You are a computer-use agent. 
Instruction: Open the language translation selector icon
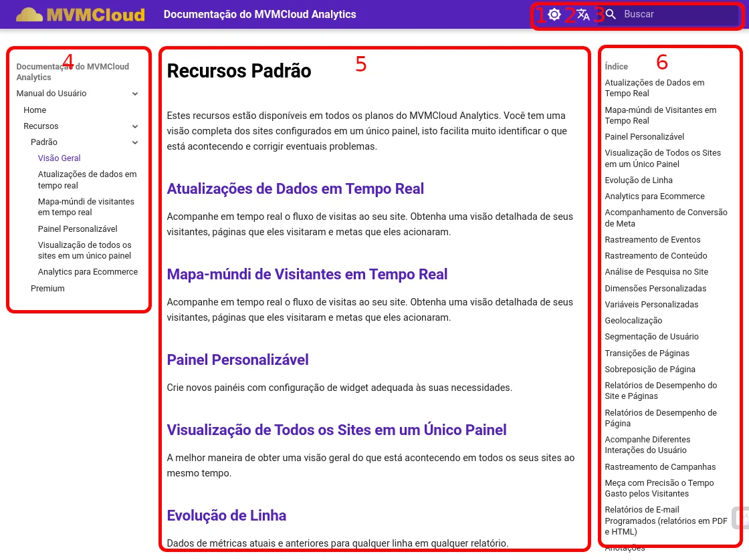coord(583,14)
